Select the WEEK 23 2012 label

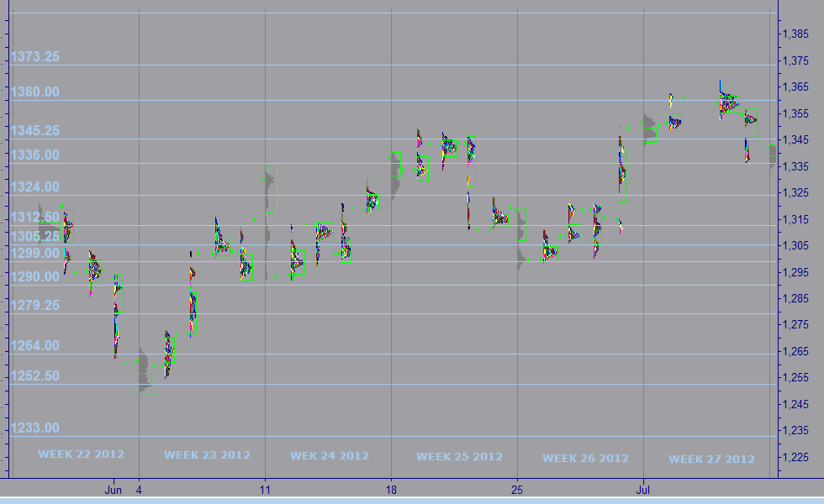point(207,455)
